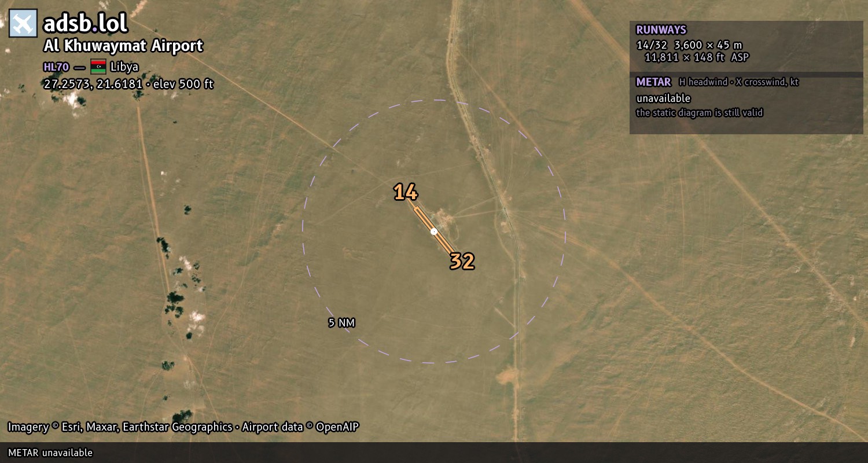Click the adsb.lol airplane logo icon
Viewport: 868px width, 463px height.
23,23
